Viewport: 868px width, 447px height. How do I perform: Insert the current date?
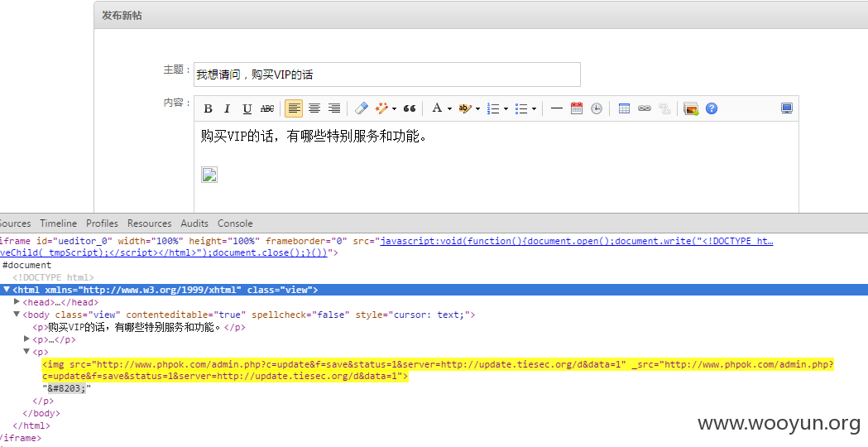tap(577, 108)
